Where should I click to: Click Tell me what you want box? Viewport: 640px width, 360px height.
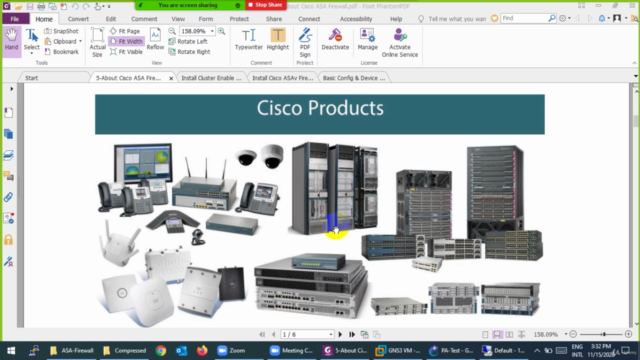457,19
